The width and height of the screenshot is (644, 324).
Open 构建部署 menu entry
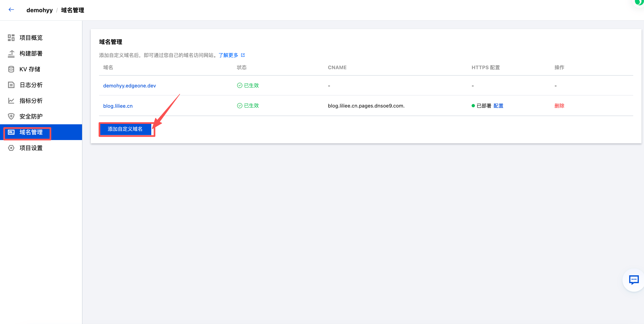31,53
